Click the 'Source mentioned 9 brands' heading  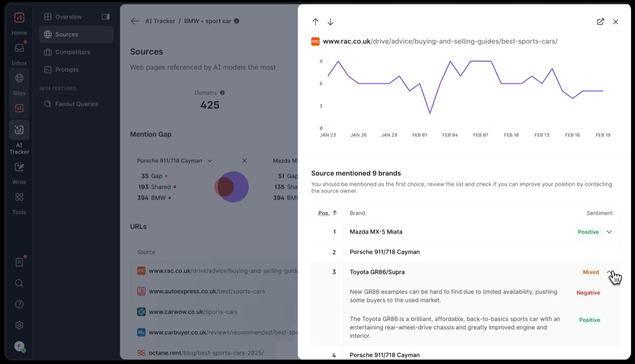click(x=356, y=173)
